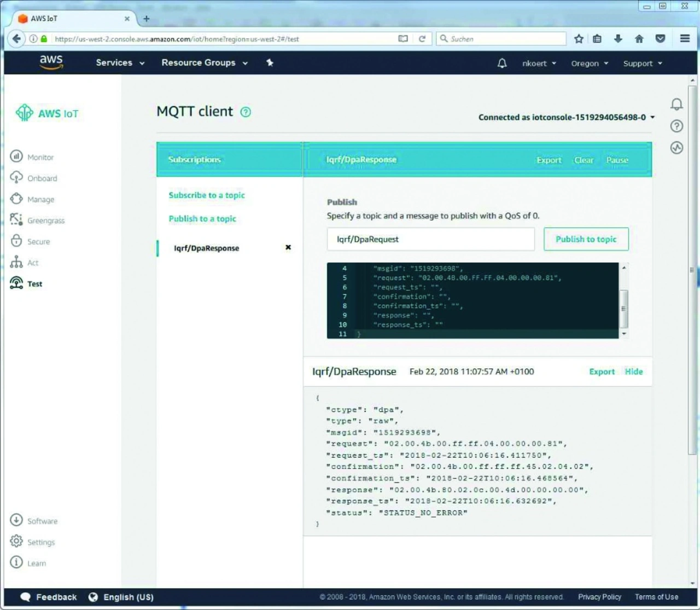Click the message editor scrollbar thumb
The height and width of the screenshot is (610, 700).
(624, 309)
